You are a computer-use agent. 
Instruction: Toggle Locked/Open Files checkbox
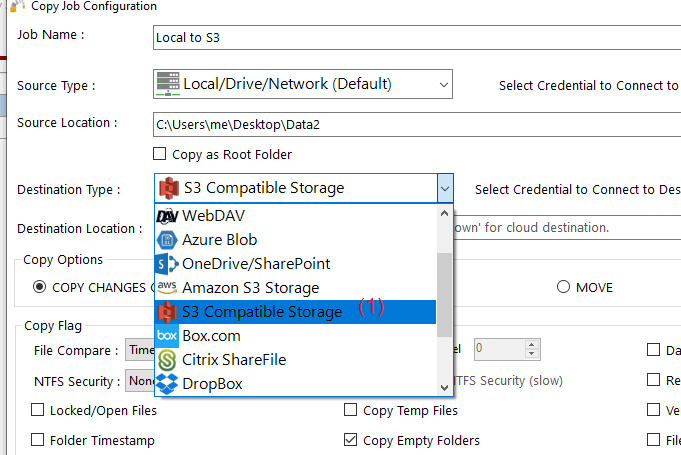pyautogui.click(x=39, y=411)
